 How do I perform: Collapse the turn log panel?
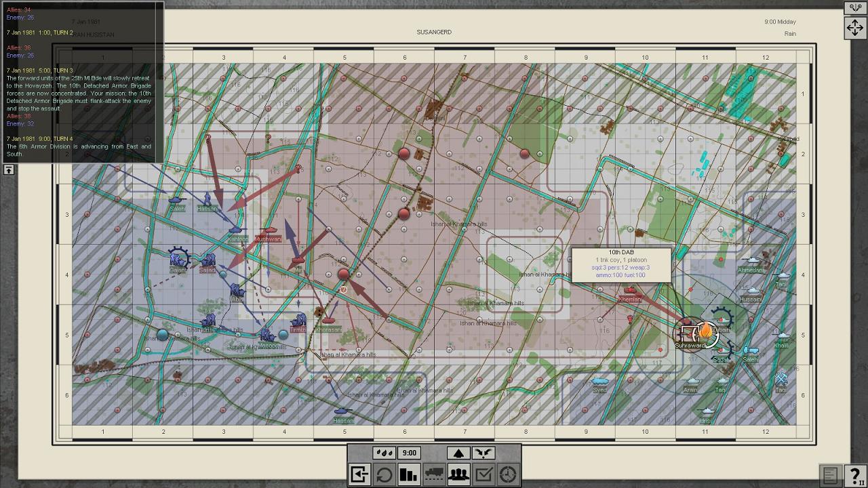(x=8, y=169)
